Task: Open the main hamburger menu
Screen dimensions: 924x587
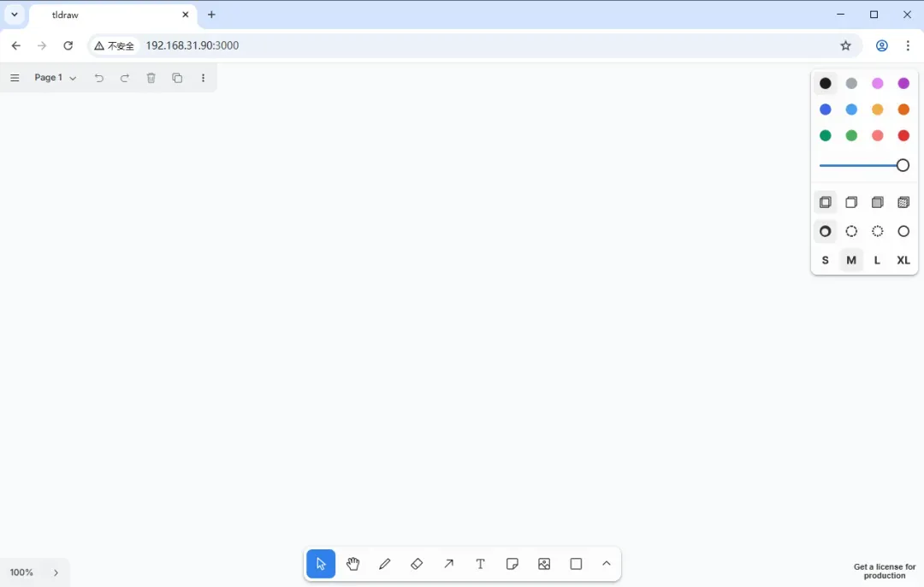Action: (x=15, y=78)
